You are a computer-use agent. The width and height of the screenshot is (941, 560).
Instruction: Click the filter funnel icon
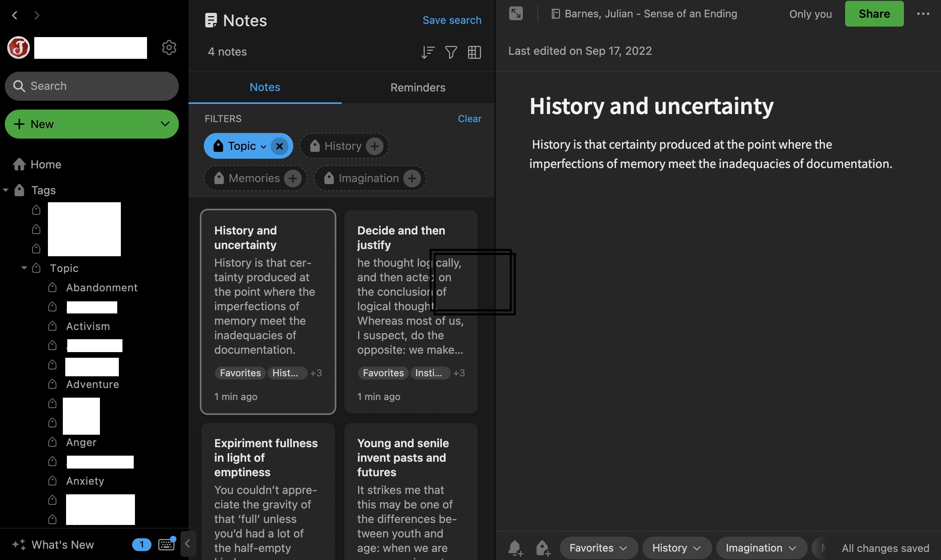pos(451,52)
